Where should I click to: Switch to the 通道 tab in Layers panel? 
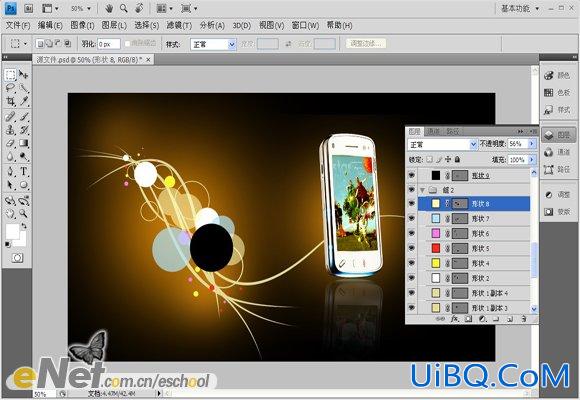coord(433,131)
